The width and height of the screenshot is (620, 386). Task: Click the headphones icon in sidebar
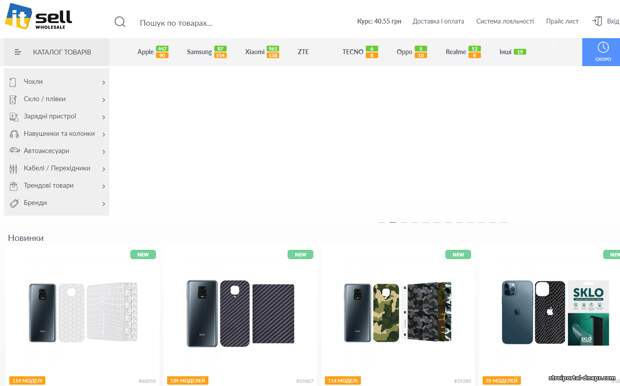[14, 134]
